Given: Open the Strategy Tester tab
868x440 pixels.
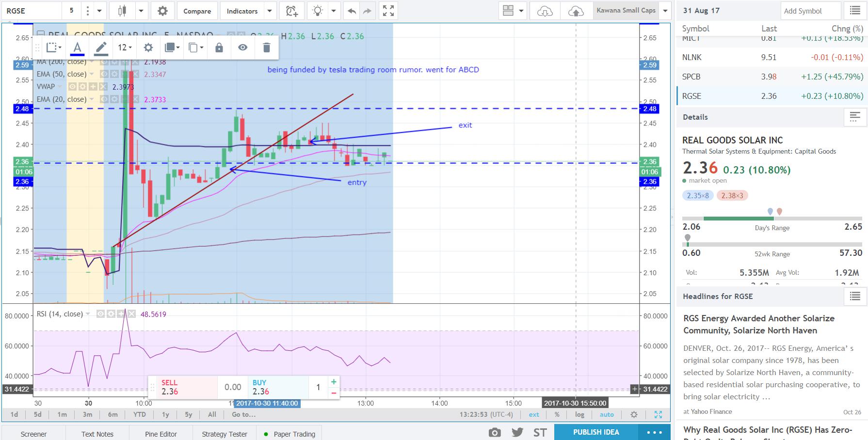Looking at the screenshot, I should (x=225, y=434).
